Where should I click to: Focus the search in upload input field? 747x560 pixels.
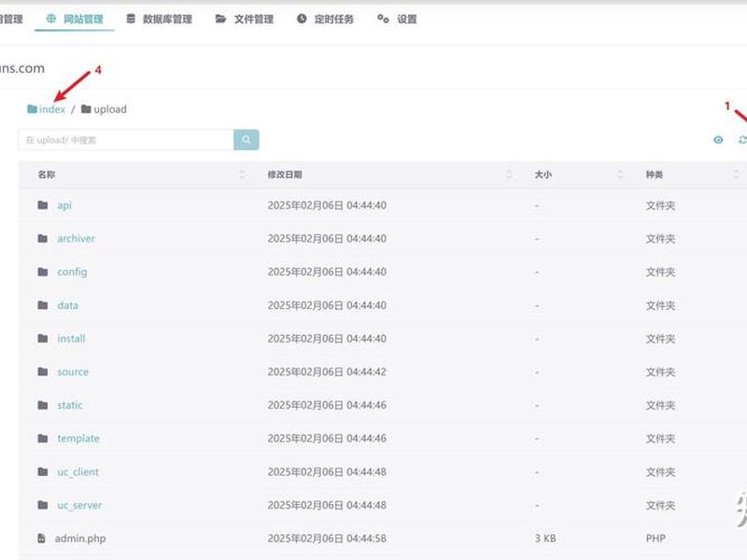126,139
